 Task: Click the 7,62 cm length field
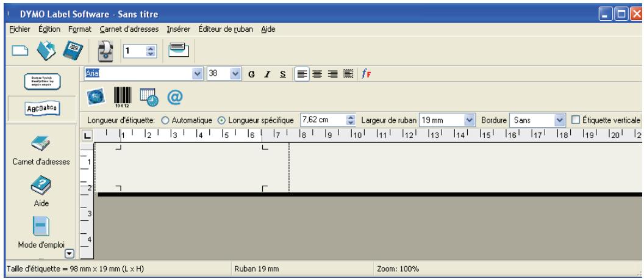[324, 120]
